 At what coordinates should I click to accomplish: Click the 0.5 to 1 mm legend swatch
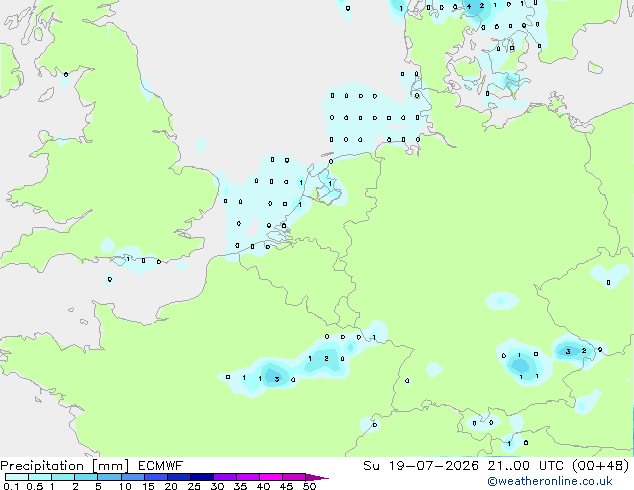40,477
